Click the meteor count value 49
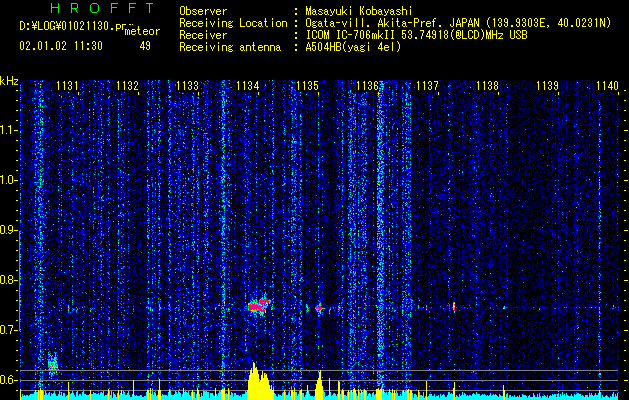This screenshot has width=629, height=400. [x=145, y=46]
